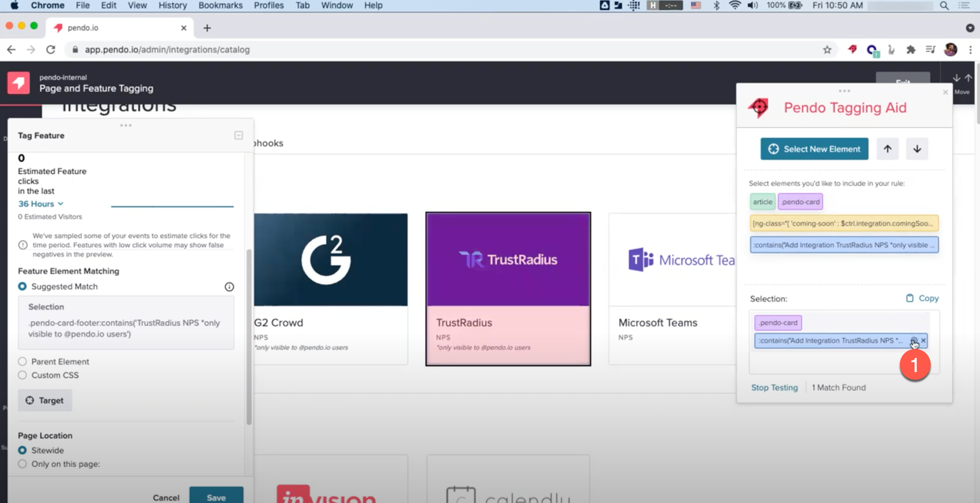Open Chrome three-dot menu
The height and width of the screenshot is (503, 980).
coord(970,50)
